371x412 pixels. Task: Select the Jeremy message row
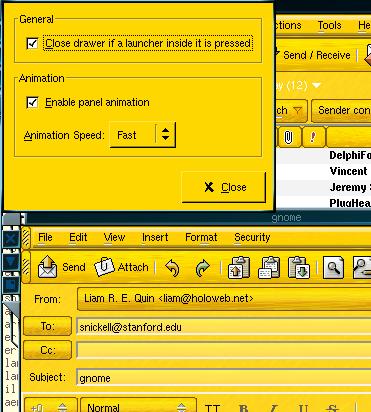pos(323,187)
